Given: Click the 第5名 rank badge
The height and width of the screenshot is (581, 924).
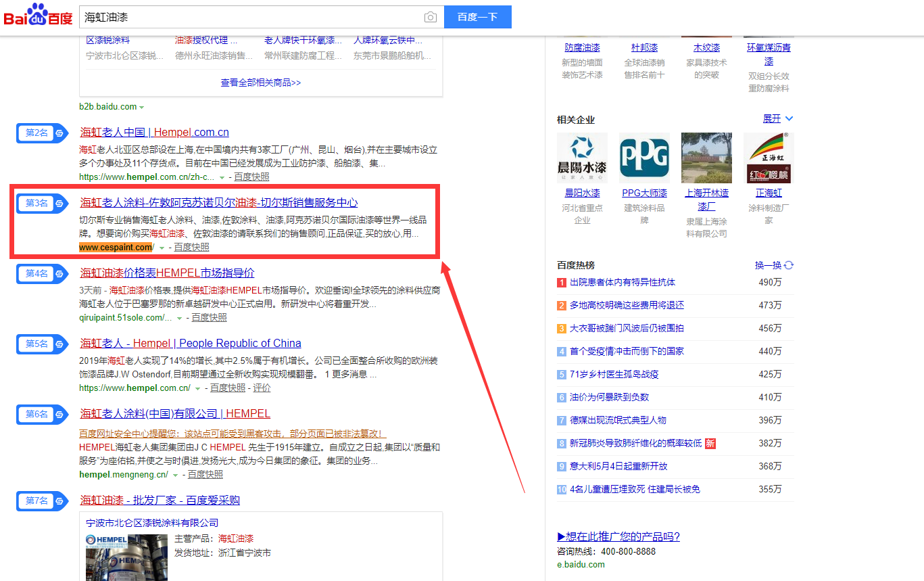Looking at the screenshot, I should point(42,344).
